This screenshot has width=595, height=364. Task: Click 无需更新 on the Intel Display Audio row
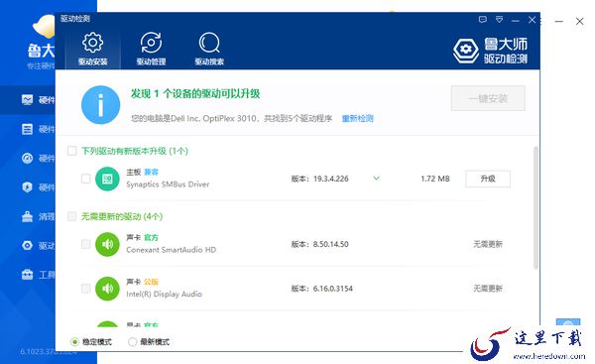(x=488, y=289)
